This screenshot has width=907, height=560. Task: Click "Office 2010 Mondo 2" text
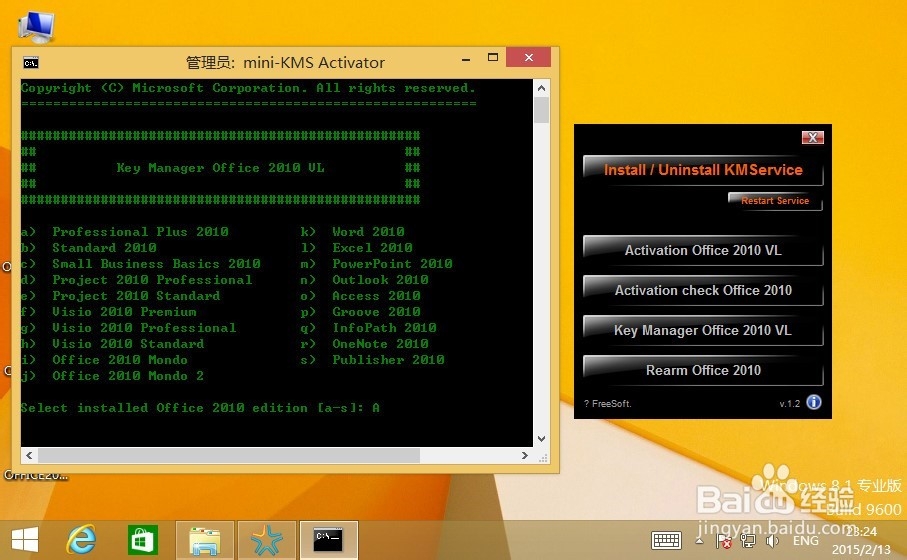pyautogui.click(x=128, y=375)
